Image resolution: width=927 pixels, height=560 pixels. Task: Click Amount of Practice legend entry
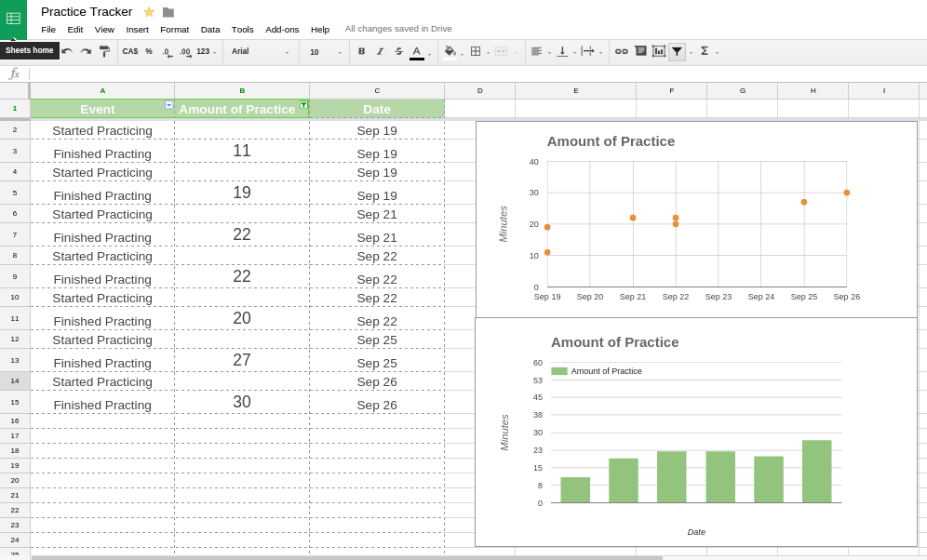(596, 371)
